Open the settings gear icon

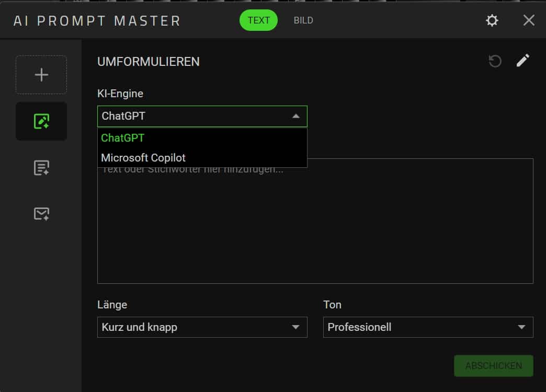pyautogui.click(x=492, y=20)
